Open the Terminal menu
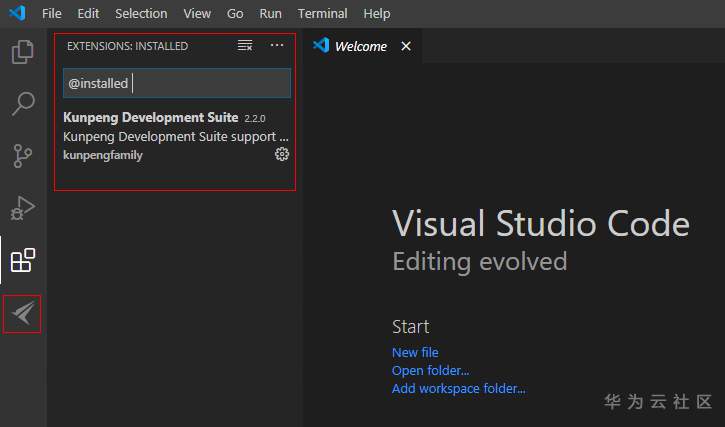 point(322,13)
